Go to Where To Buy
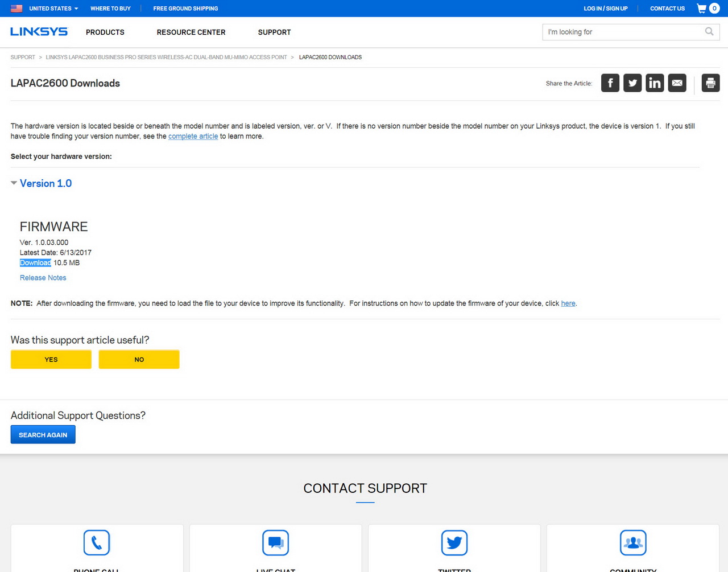 tap(110, 9)
